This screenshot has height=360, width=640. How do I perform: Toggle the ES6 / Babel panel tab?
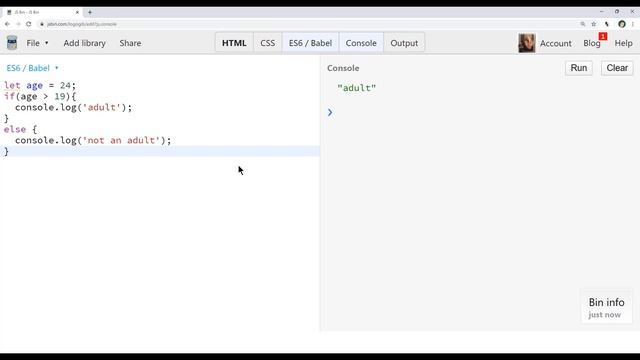(x=310, y=43)
